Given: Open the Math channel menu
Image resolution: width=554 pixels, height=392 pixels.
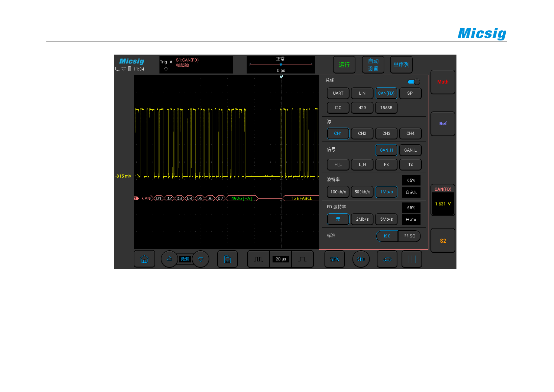Looking at the screenshot, I should [x=443, y=82].
